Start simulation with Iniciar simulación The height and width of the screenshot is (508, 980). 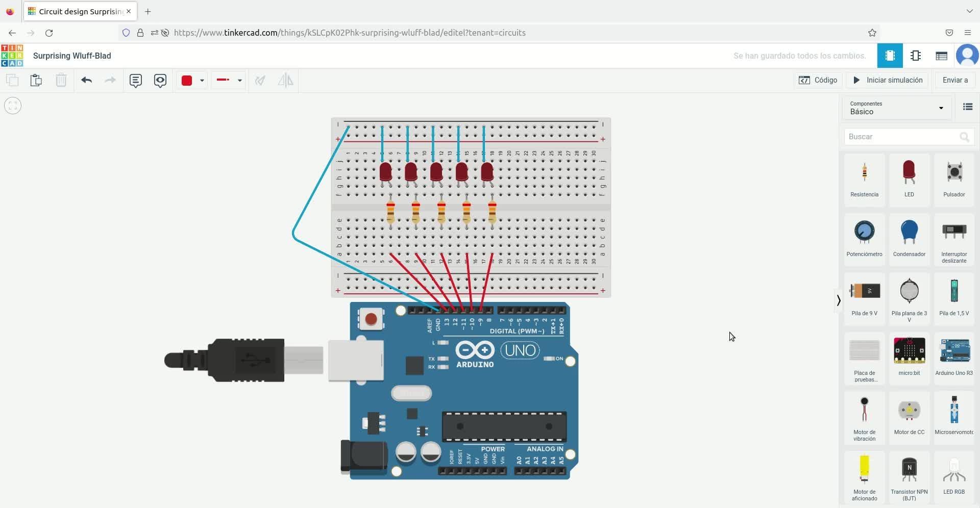(x=887, y=80)
